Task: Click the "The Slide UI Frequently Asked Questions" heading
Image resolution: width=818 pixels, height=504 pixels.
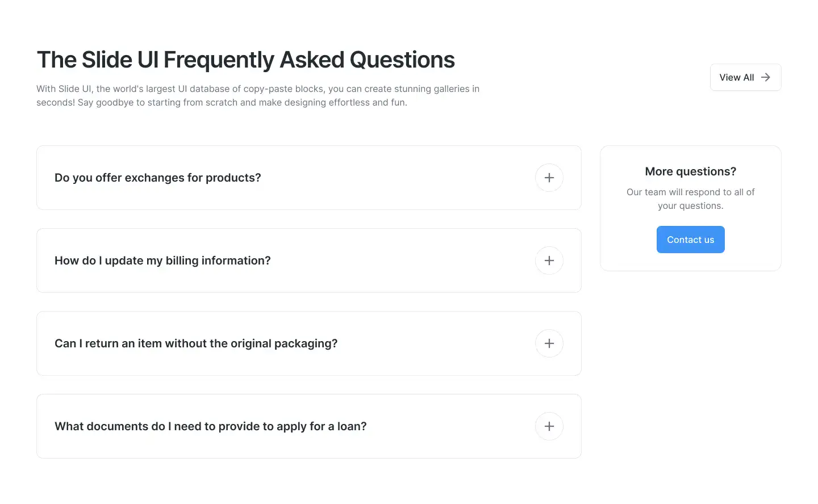Action: click(245, 60)
